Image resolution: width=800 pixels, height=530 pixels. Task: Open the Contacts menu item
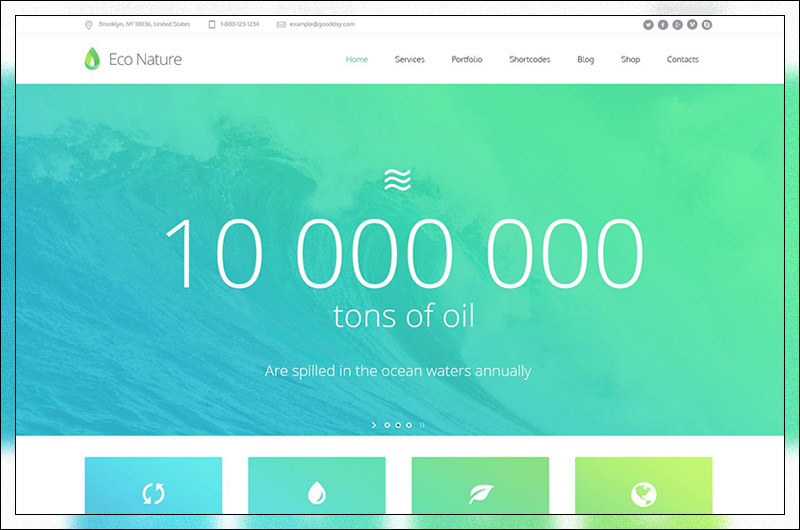tap(683, 59)
